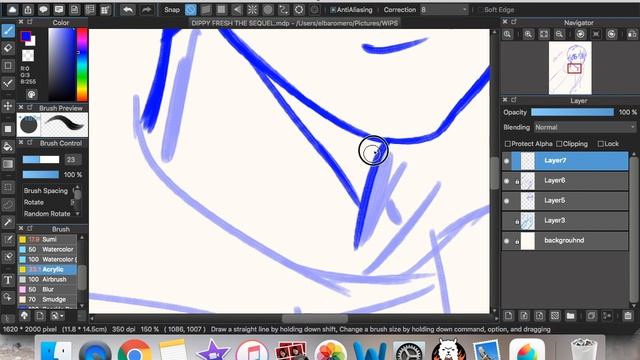Enable the circle snap guide
Viewport: 640px width, 360px height.
pos(268,10)
